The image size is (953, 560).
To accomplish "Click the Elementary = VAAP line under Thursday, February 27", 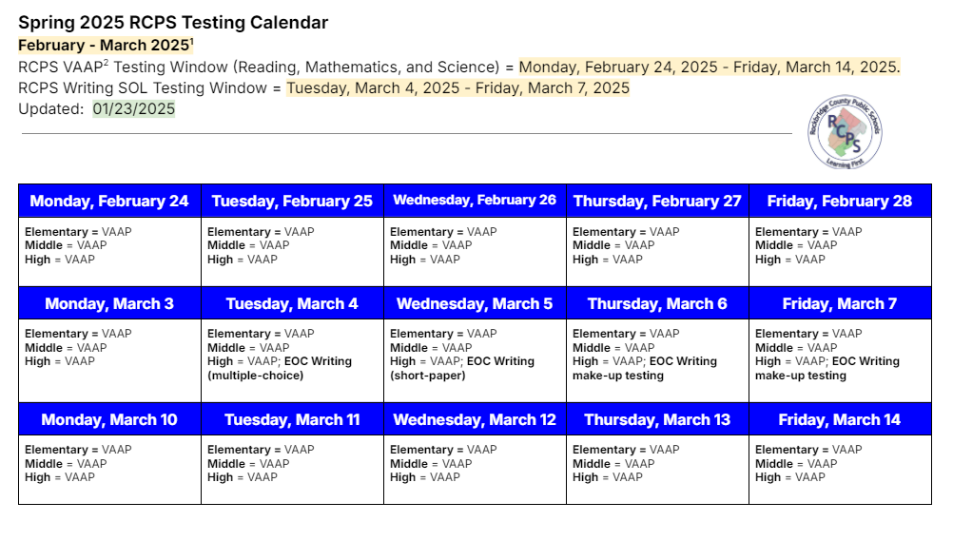I will pyautogui.click(x=626, y=232).
